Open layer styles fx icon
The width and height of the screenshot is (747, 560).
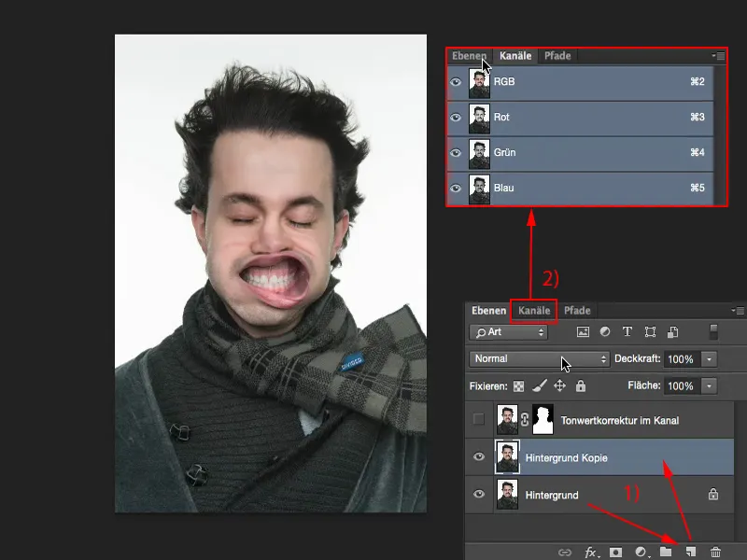[x=591, y=553]
